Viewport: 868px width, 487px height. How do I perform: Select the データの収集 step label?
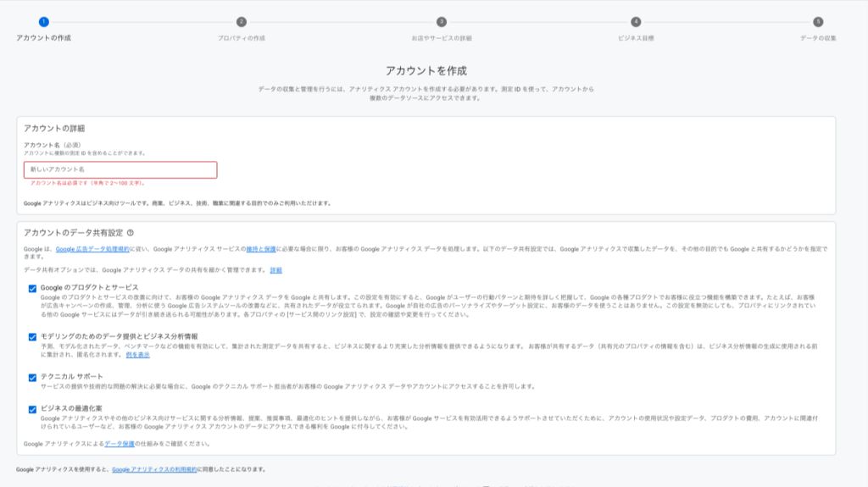818,38
